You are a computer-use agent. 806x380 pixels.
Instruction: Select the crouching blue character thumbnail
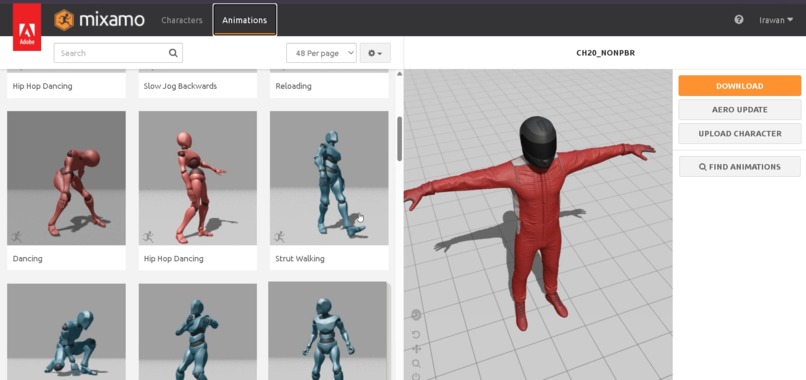pos(66,332)
